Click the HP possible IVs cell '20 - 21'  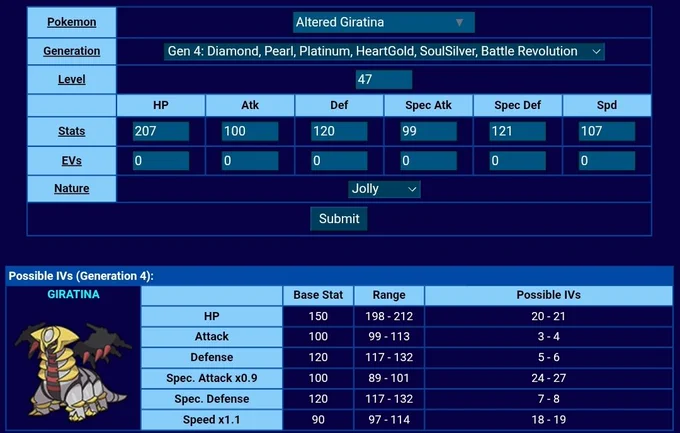(x=549, y=316)
